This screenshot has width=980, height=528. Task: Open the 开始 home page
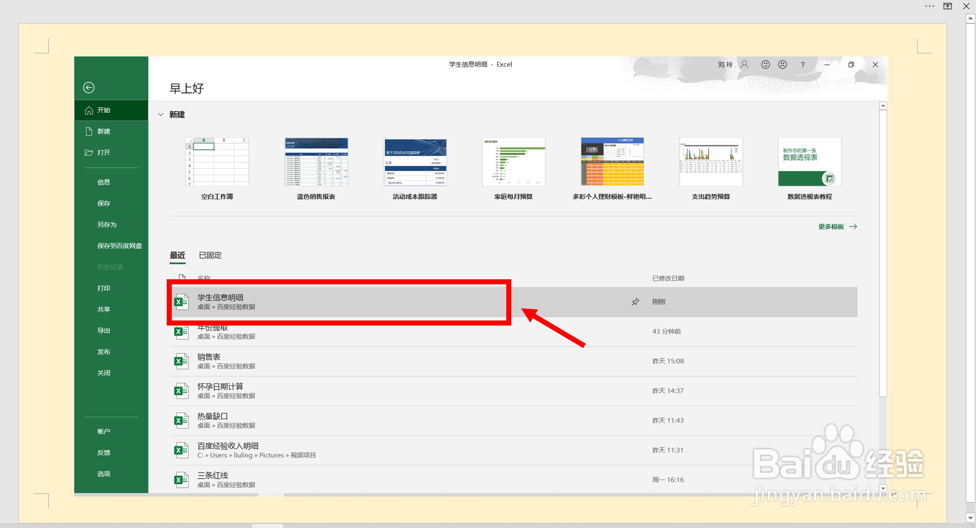111,110
